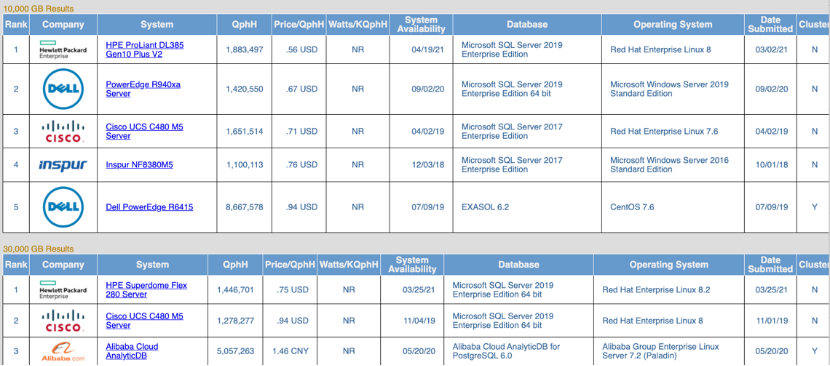Click the 10,000 GB Results heading

tap(39, 8)
